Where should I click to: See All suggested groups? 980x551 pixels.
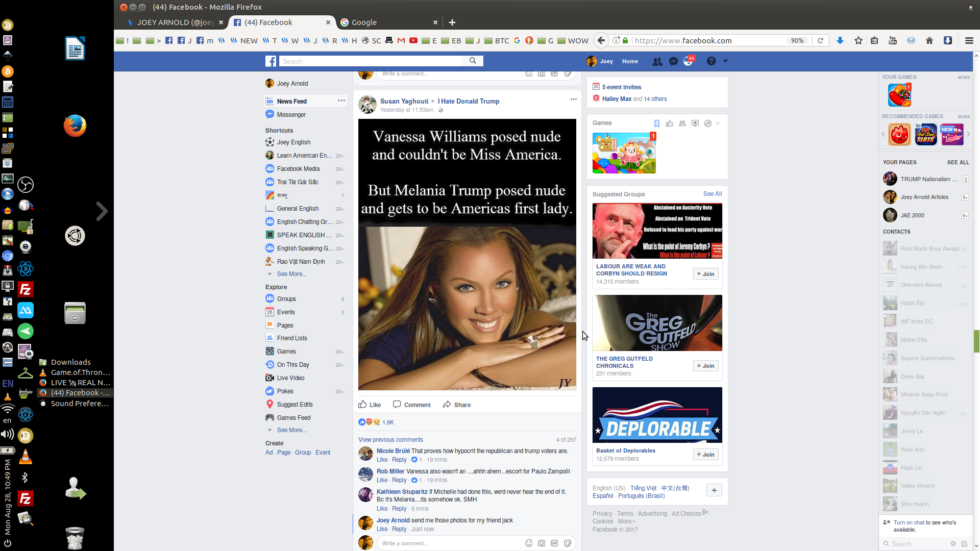tap(713, 194)
